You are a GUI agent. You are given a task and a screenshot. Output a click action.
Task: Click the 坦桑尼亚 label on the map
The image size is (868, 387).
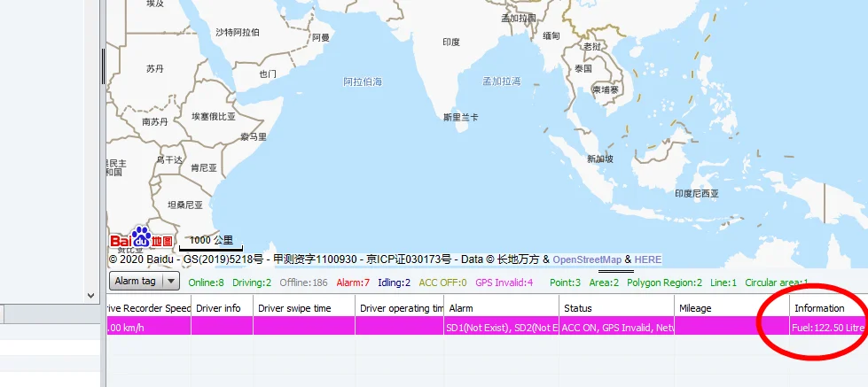[x=185, y=205]
